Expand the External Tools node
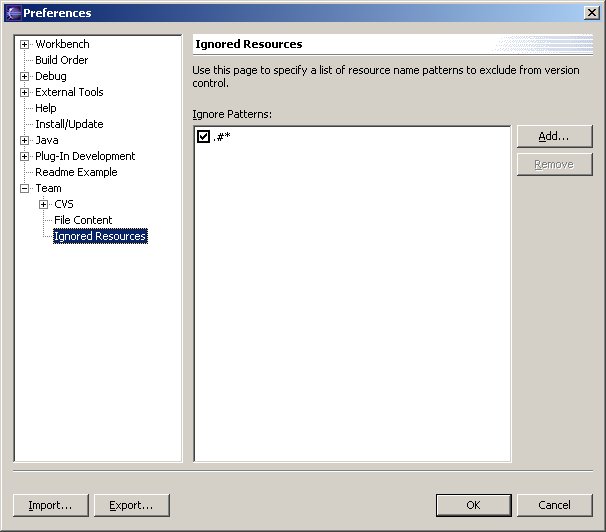Viewport: 606px width, 532px height. tap(25, 92)
